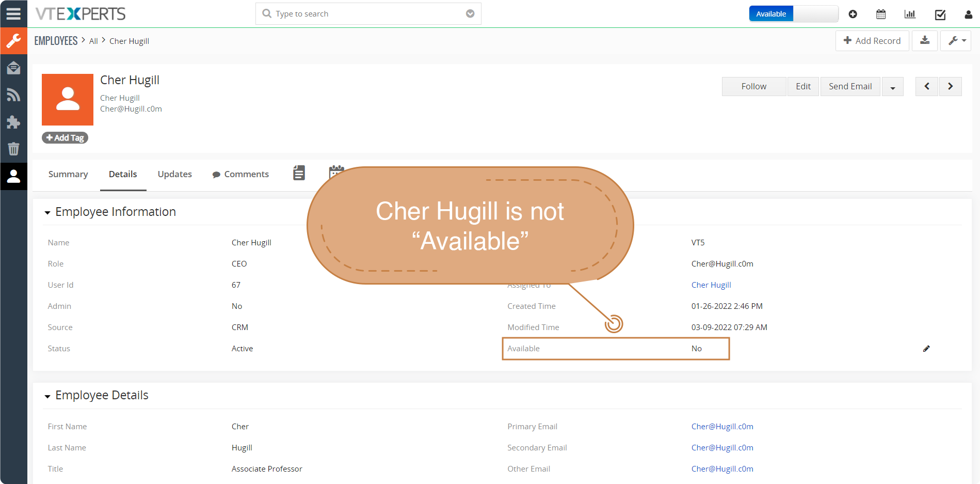
Task: Click the import download icon button
Action: 925,40
